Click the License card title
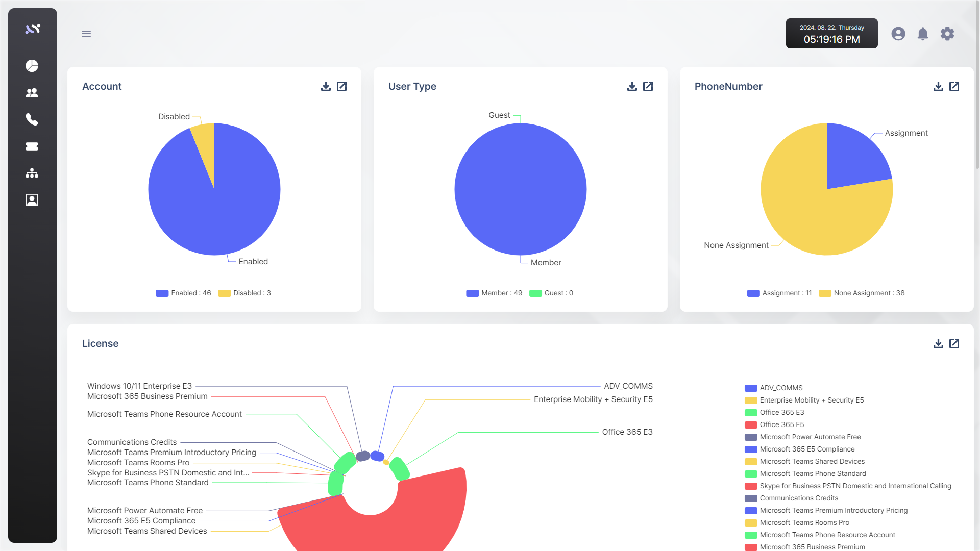This screenshot has width=980, height=551. (101, 344)
